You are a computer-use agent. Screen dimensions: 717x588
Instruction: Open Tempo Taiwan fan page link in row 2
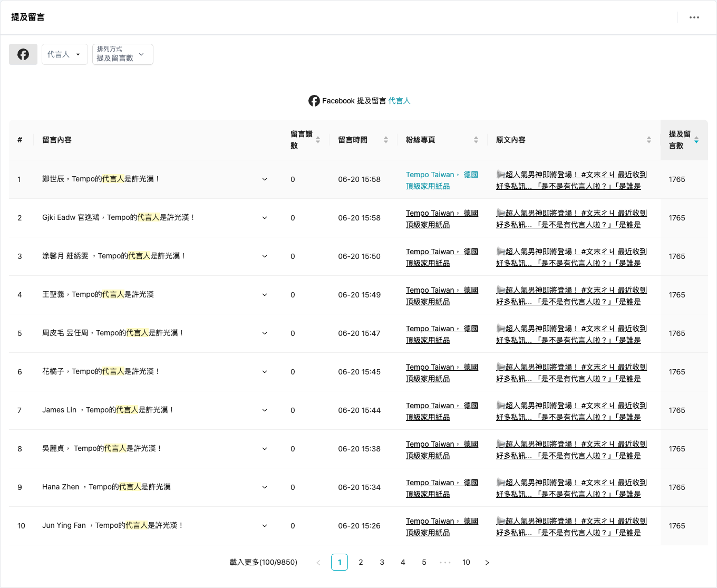pos(442,219)
